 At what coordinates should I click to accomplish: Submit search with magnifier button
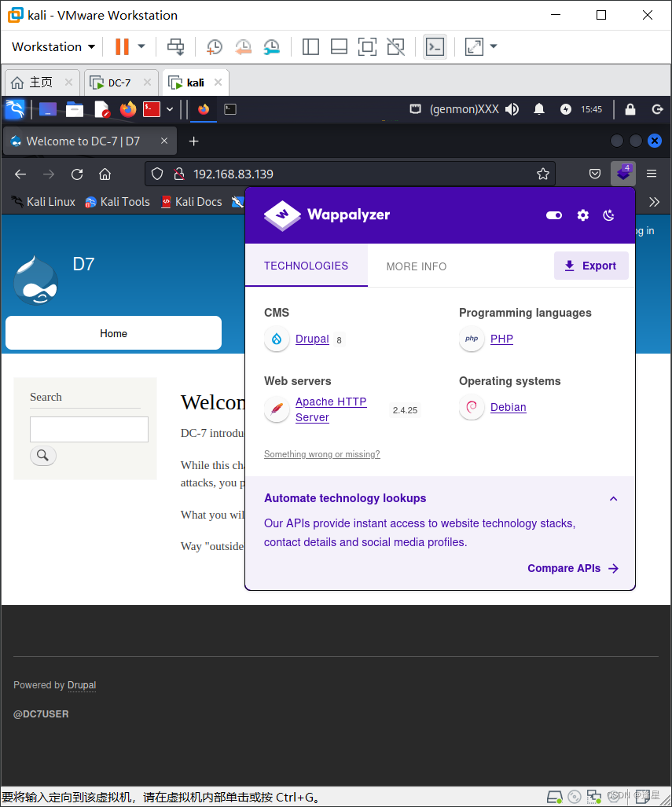click(42, 456)
